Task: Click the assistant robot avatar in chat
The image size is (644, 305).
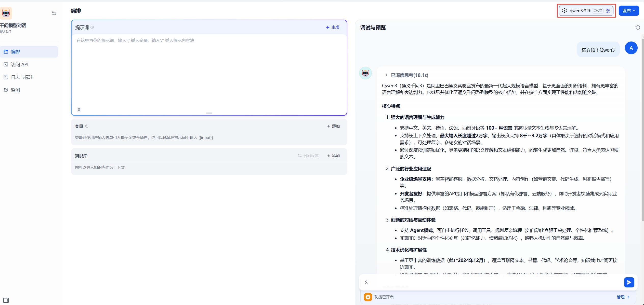Action: 365,73
